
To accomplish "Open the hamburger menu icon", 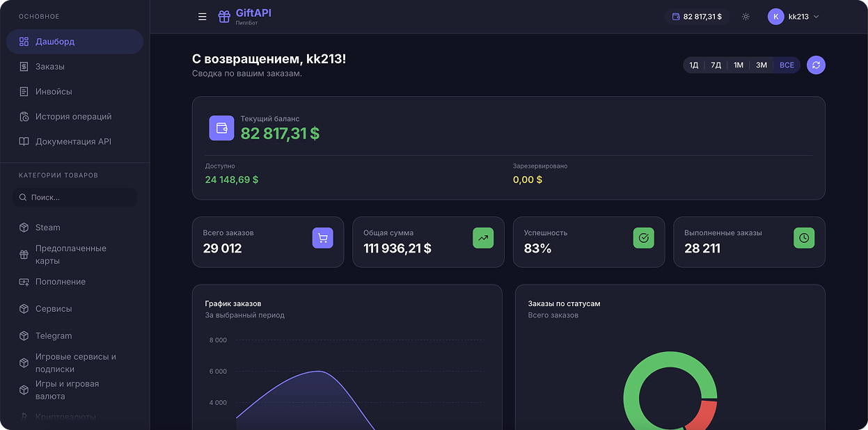I will pyautogui.click(x=203, y=17).
